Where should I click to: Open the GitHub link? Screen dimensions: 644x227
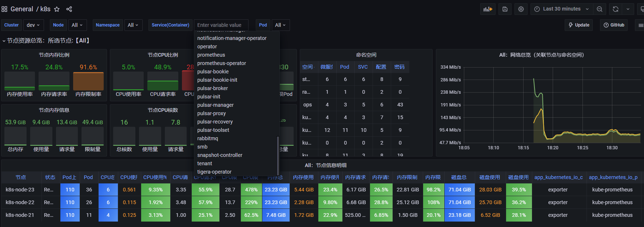(614, 25)
